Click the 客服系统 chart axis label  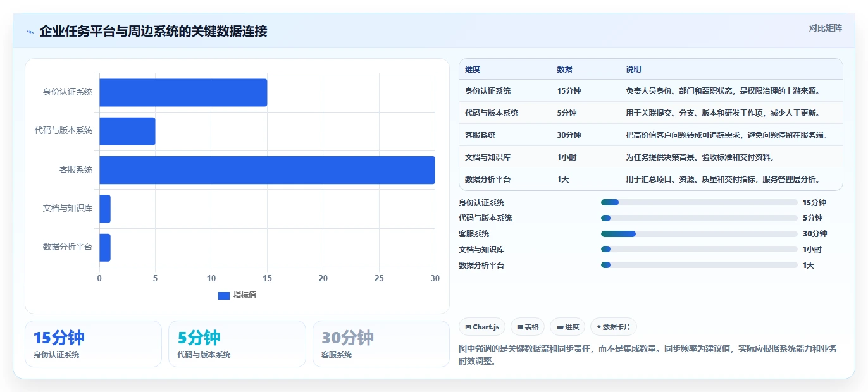click(75, 170)
